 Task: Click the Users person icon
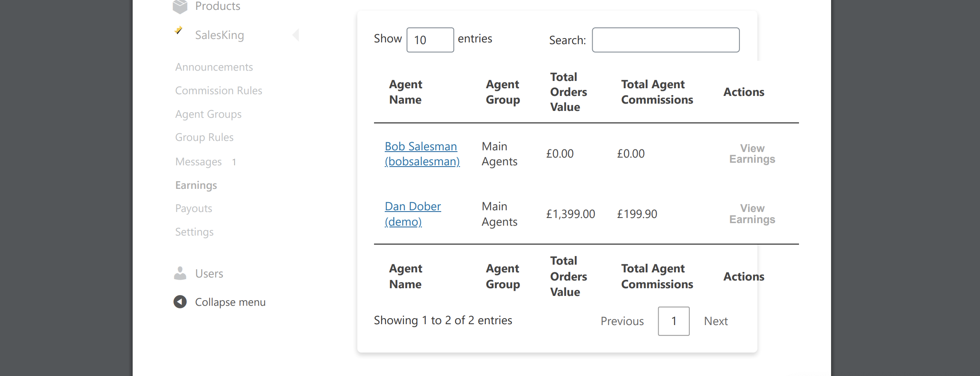[180, 273]
